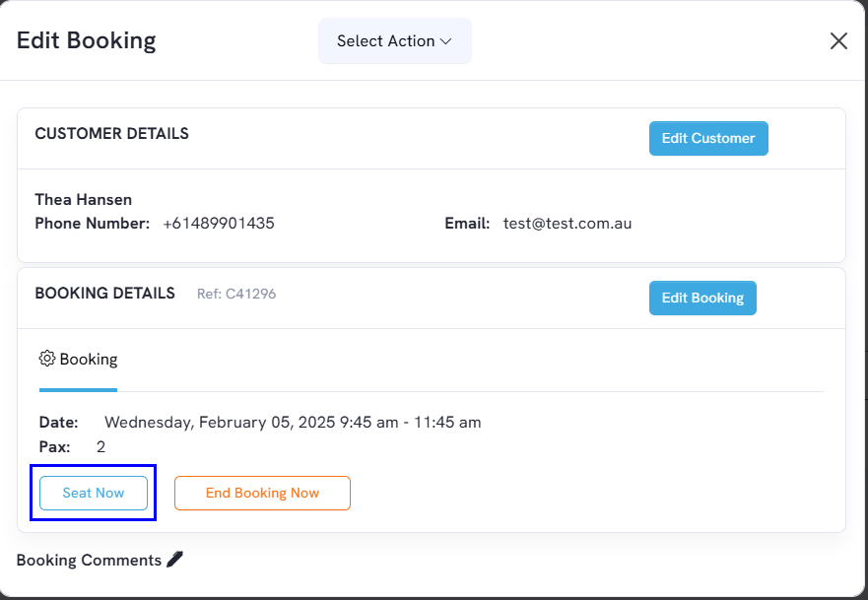Click the Booking Comments heading
Viewport: 868px width, 600px height.
coord(89,561)
